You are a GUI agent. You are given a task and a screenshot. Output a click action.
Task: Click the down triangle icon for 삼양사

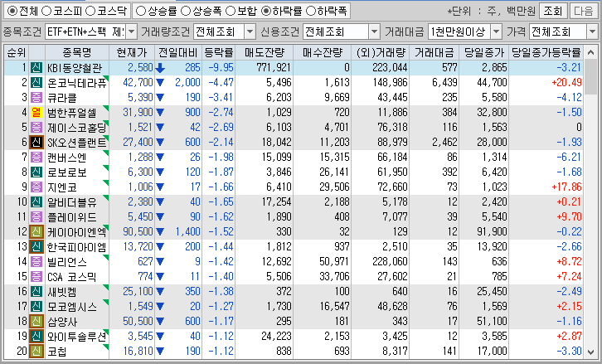[x=160, y=322]
